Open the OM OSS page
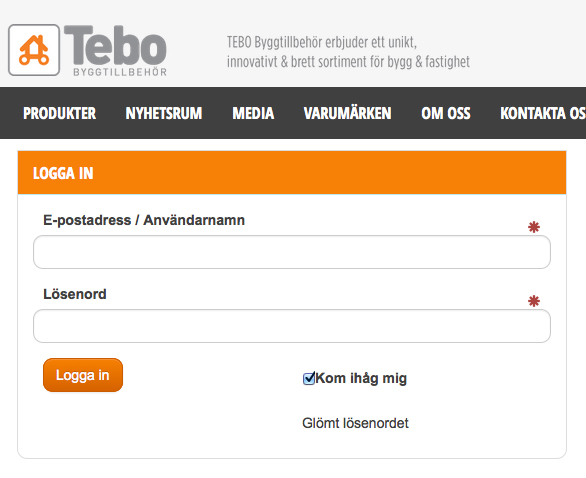 pyautogui.click(x=445, y=113)
